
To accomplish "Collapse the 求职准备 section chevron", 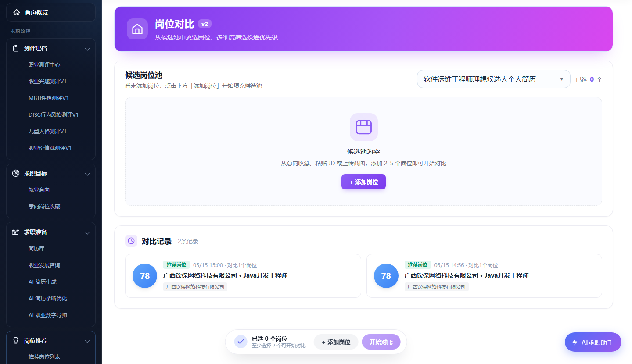I will pos(87,232).
